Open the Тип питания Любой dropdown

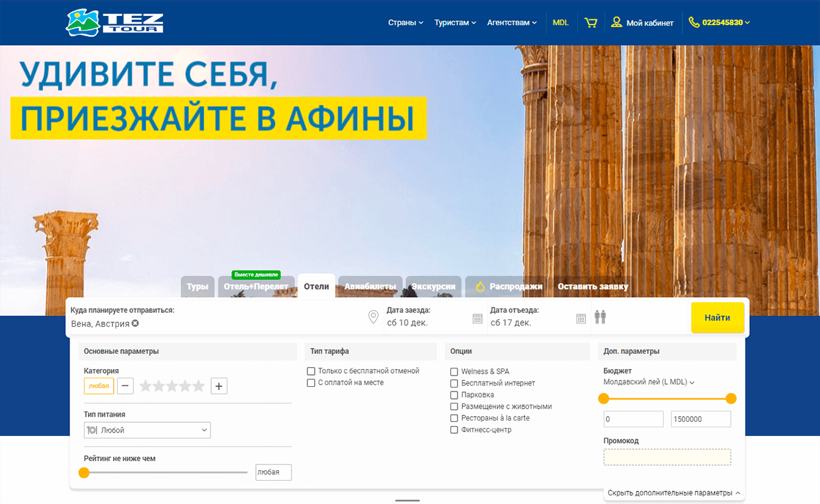point(147,430)
